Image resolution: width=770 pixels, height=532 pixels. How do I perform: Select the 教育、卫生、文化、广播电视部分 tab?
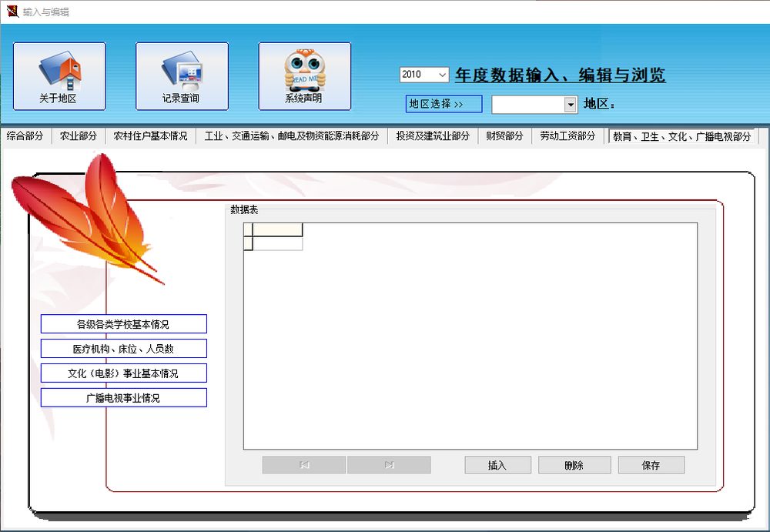tap(682, 136)
